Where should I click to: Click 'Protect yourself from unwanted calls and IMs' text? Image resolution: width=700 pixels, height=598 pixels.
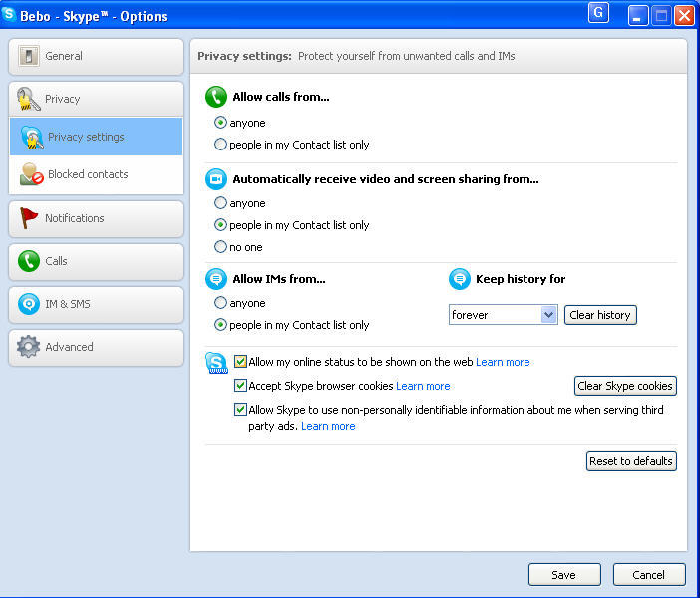[406, 56]
